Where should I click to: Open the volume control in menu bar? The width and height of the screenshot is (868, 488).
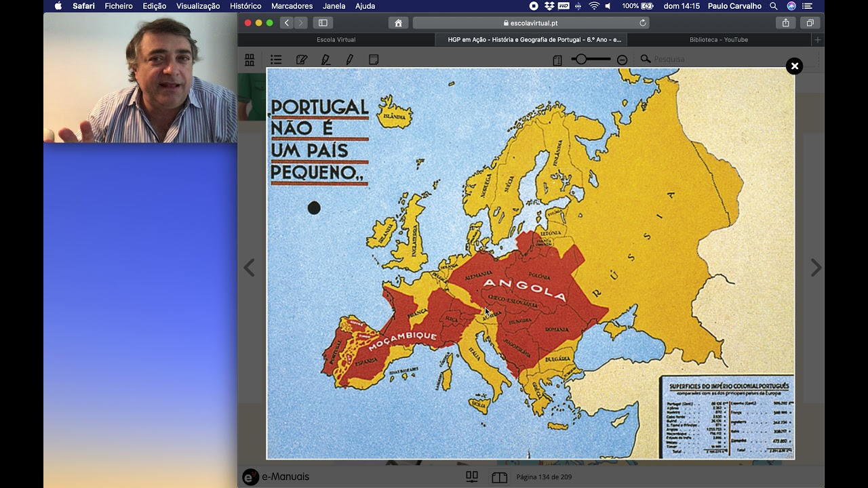coord(608,6)
